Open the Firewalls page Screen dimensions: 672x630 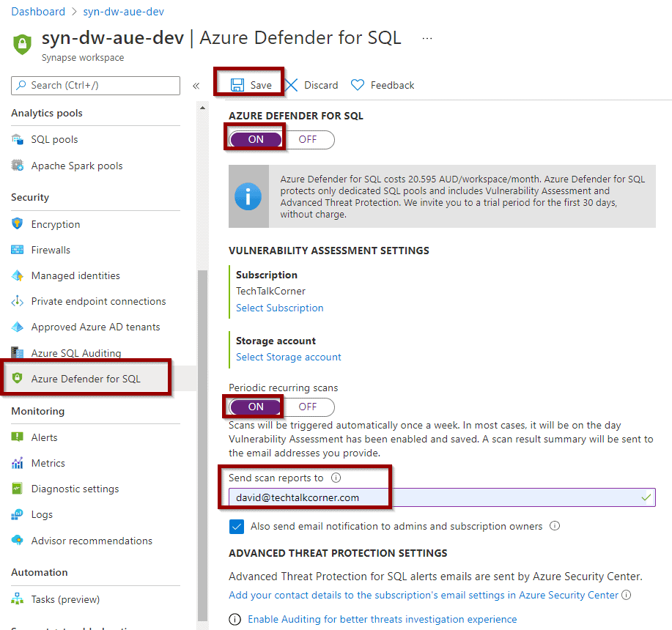(51, 250)
